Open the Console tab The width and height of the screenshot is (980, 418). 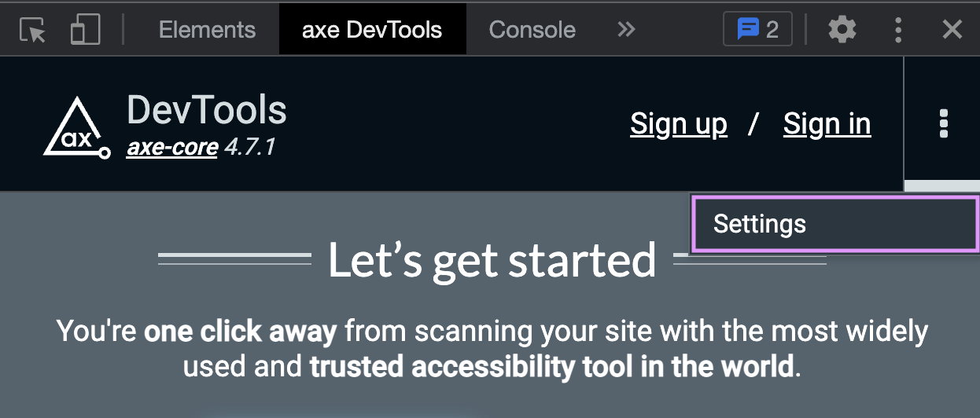pyautogui.click(x=532, y=31)
